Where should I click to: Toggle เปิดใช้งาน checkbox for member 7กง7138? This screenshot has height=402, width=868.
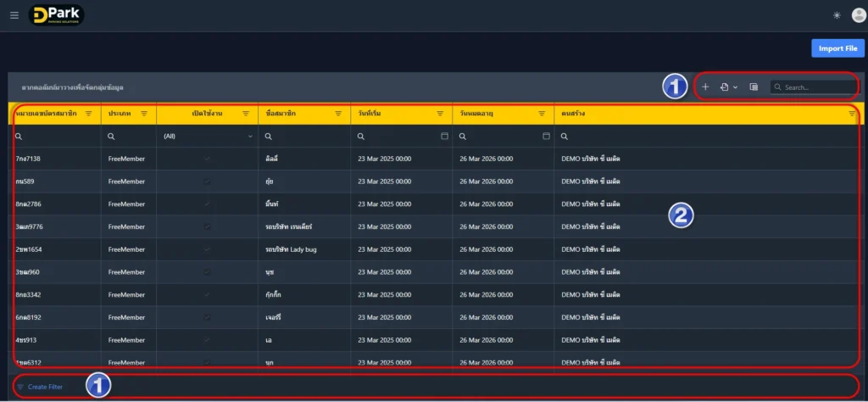click(x=207, y=159)
